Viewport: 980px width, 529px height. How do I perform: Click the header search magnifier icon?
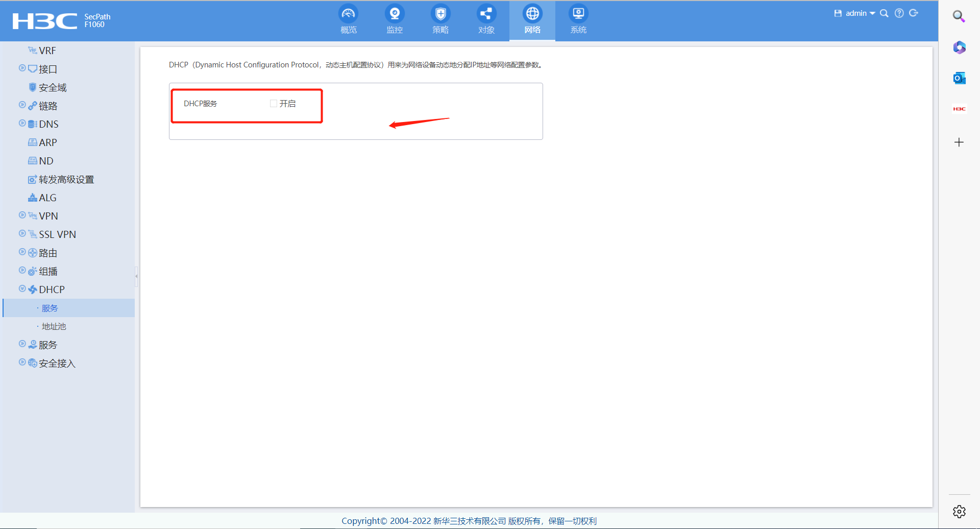click(x=884, y=13)
